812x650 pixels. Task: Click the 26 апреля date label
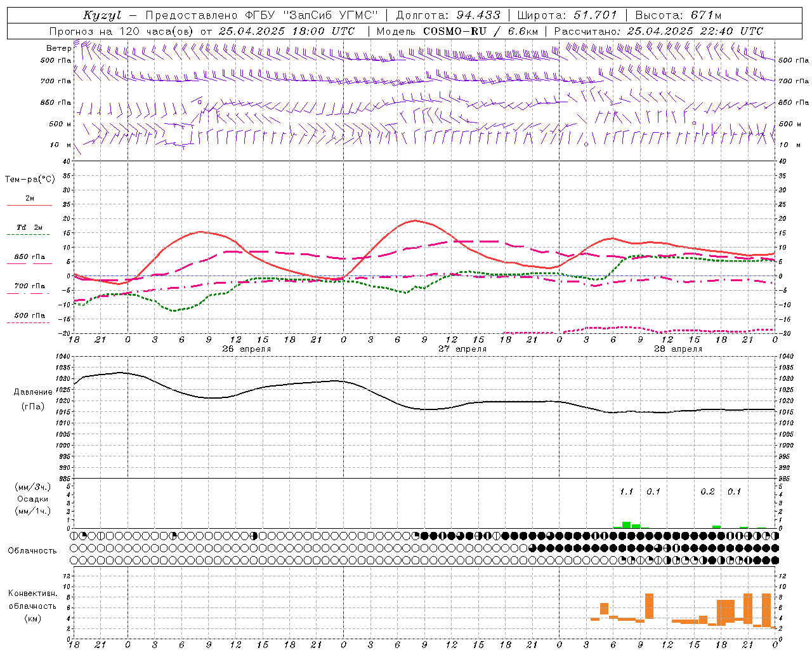[246, 349]
